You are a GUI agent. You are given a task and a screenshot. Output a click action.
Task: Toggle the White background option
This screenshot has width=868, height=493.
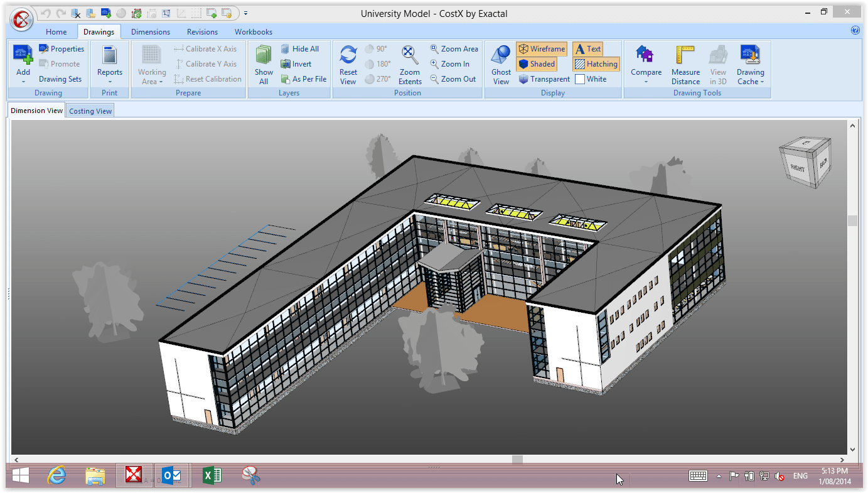click(x=591, y=79)
